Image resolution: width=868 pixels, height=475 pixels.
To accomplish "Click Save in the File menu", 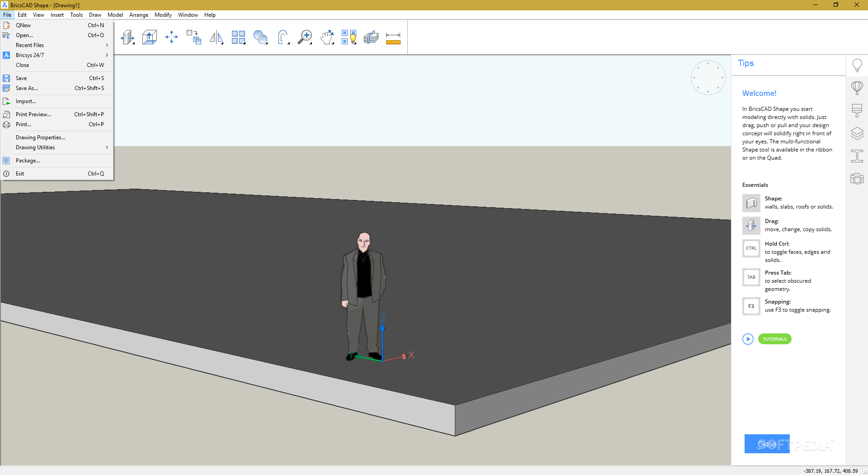I will click(57, 78).
